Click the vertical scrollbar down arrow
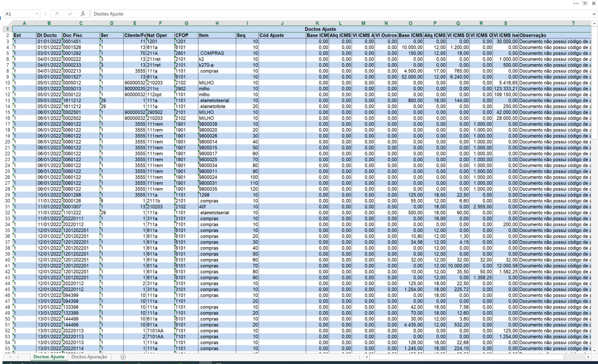 pyautogui.click(x=594, y=351)
